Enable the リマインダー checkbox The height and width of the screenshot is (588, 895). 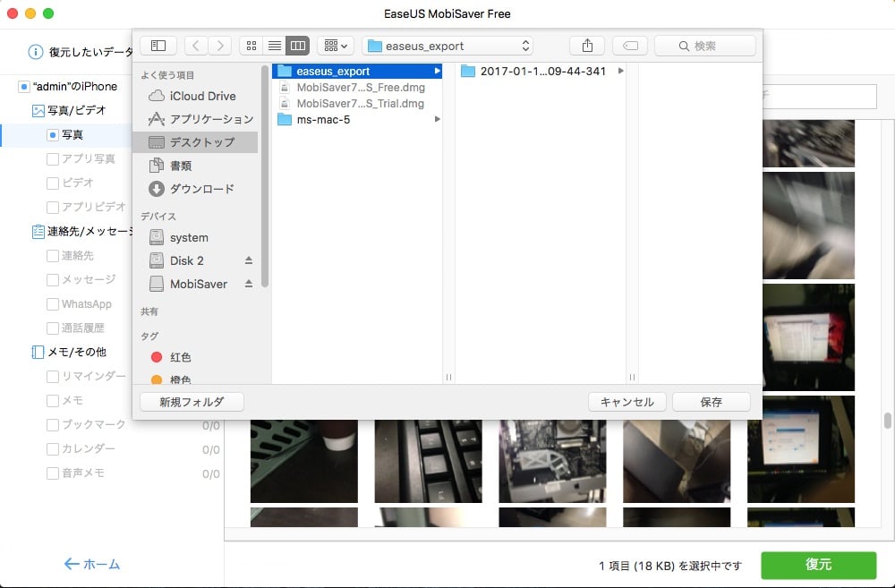click(53, 376)
